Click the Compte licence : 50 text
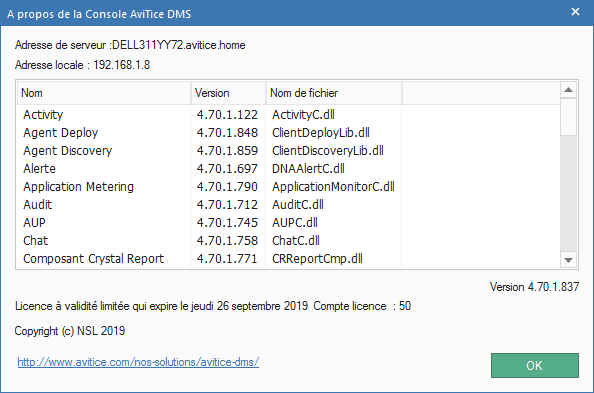 tap(362, 306)
